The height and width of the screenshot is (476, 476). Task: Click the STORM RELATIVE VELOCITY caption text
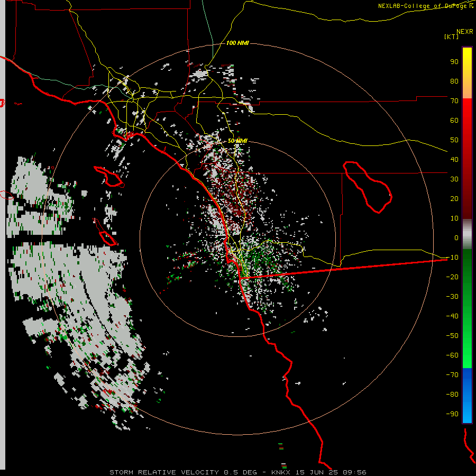[x=164, y=472]
